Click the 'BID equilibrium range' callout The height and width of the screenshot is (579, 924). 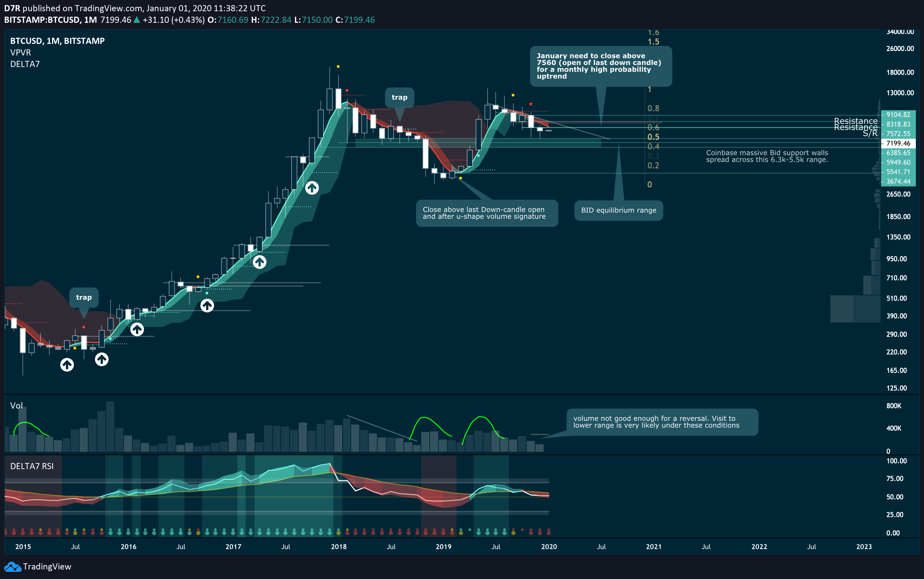point(618,210)
